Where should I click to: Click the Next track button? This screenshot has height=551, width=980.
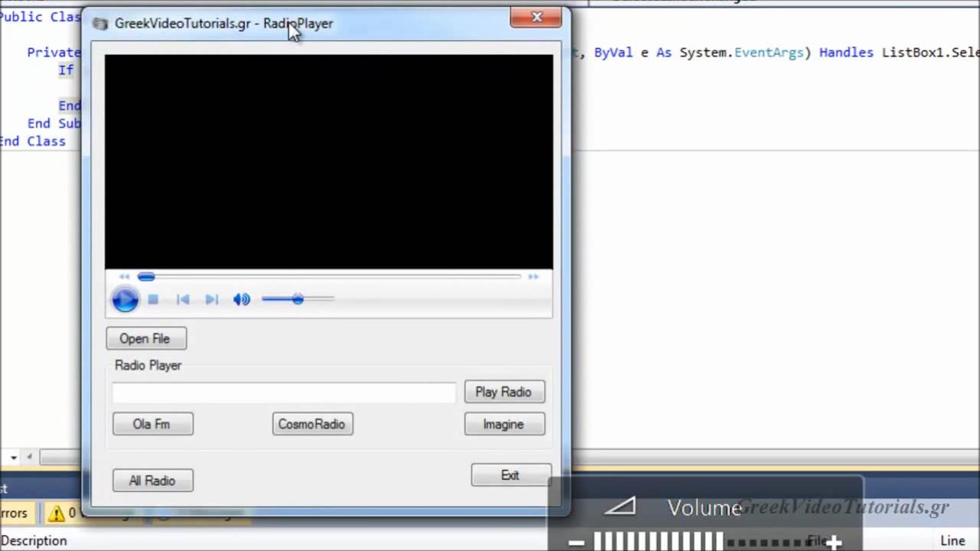[212, 300]
